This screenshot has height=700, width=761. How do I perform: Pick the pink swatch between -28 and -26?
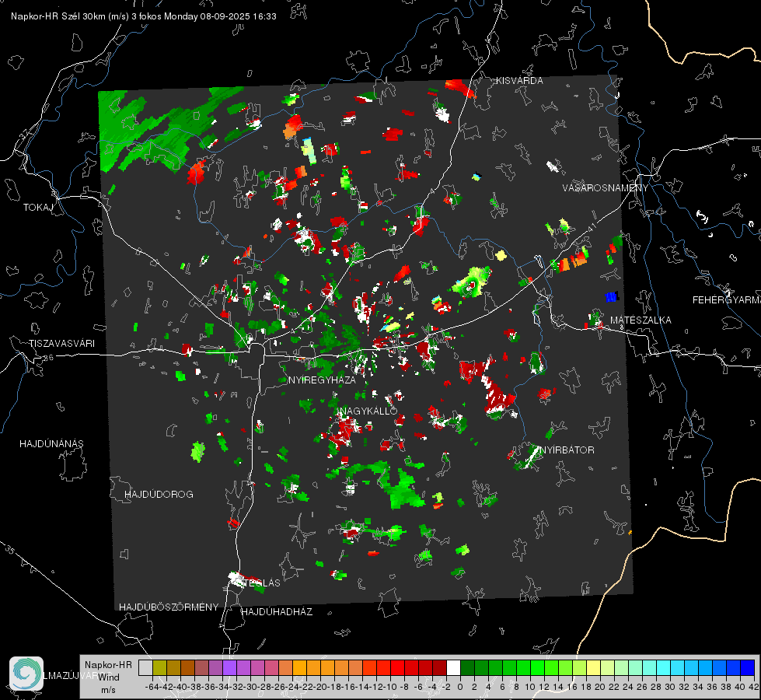click(271, 667)
